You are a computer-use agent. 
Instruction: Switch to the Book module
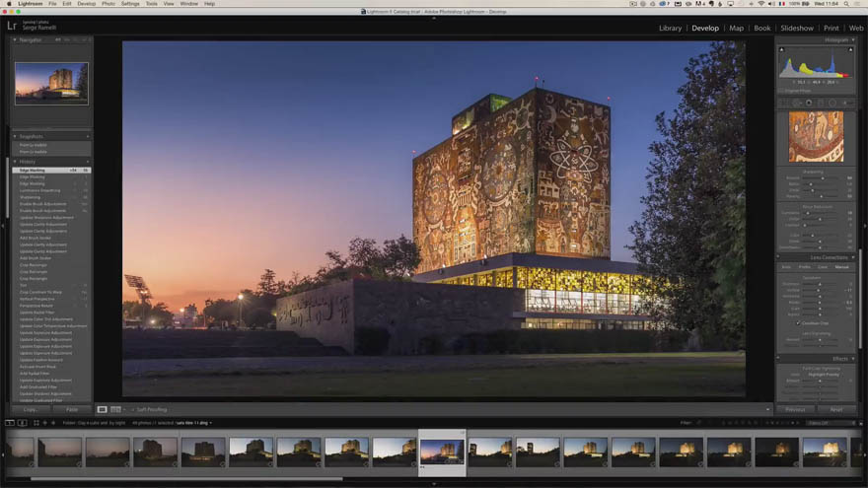762,28
